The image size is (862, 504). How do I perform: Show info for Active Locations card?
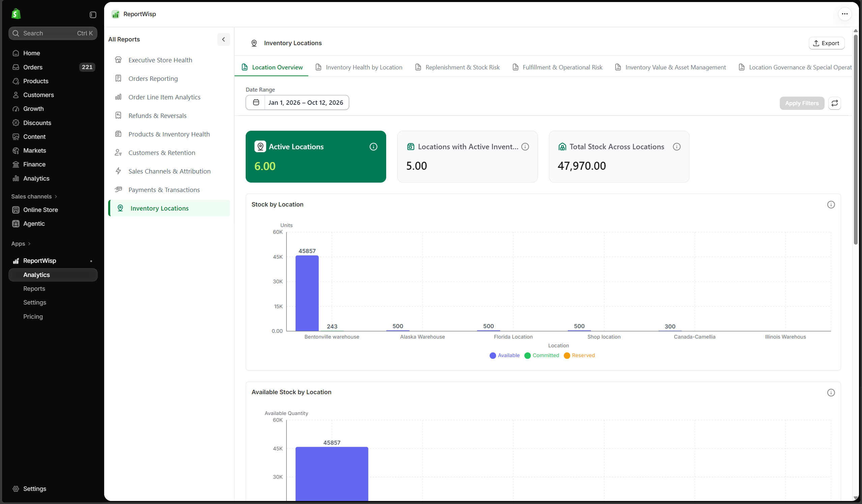[x=373, y=147]
